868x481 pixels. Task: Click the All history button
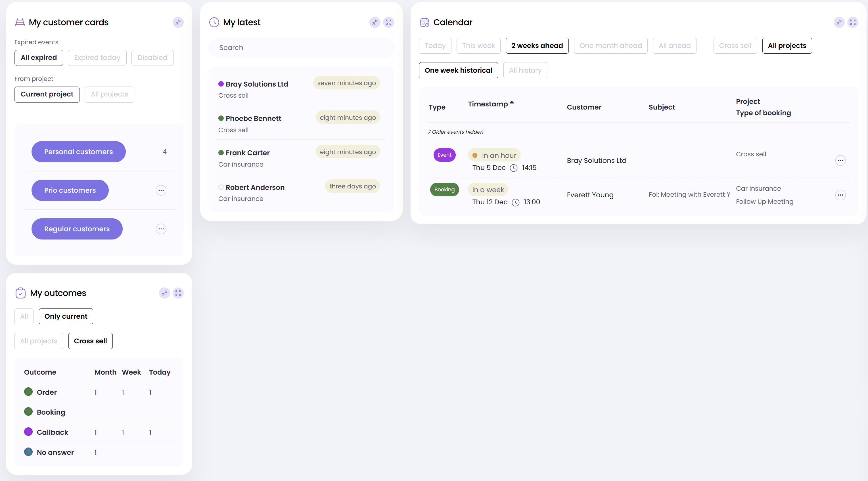click(x=525, y=70)
